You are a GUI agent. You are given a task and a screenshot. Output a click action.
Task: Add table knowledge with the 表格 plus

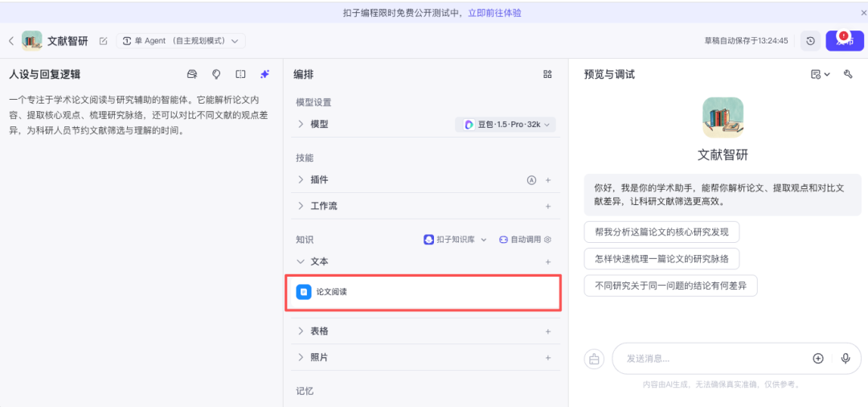pos(548,331)
